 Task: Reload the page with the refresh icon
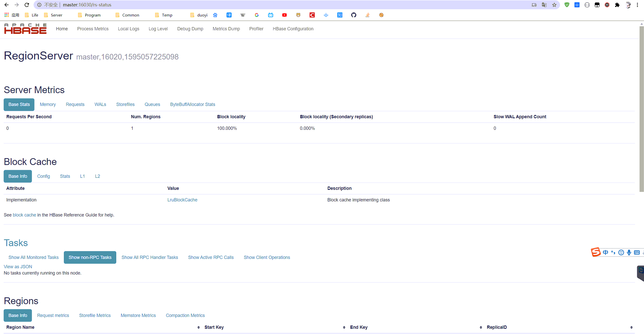(27, 5)
